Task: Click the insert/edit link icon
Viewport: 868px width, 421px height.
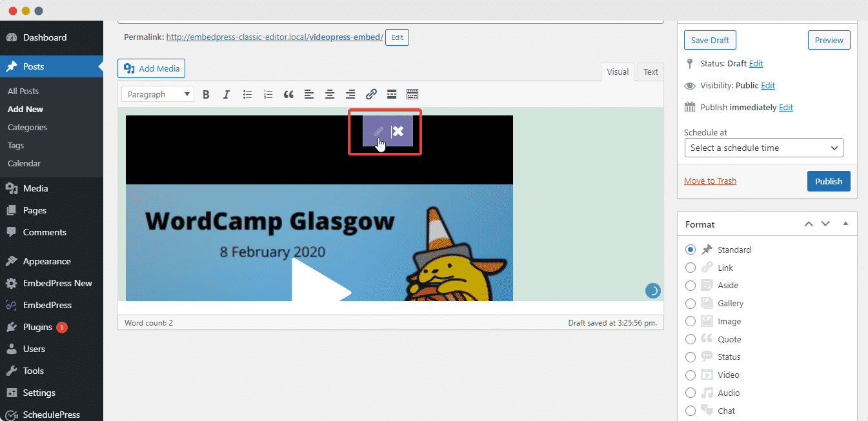Action: point(371,94)
